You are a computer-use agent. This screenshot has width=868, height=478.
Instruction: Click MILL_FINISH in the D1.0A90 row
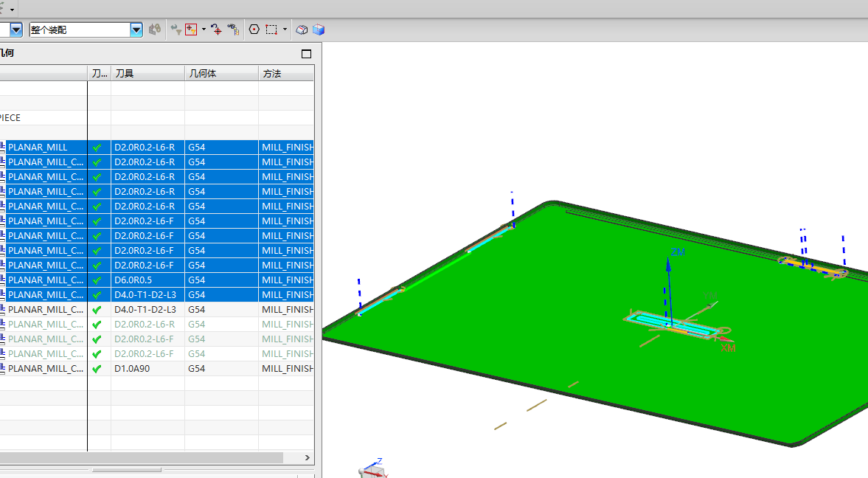pyautogui.click(x=288, y=369)
